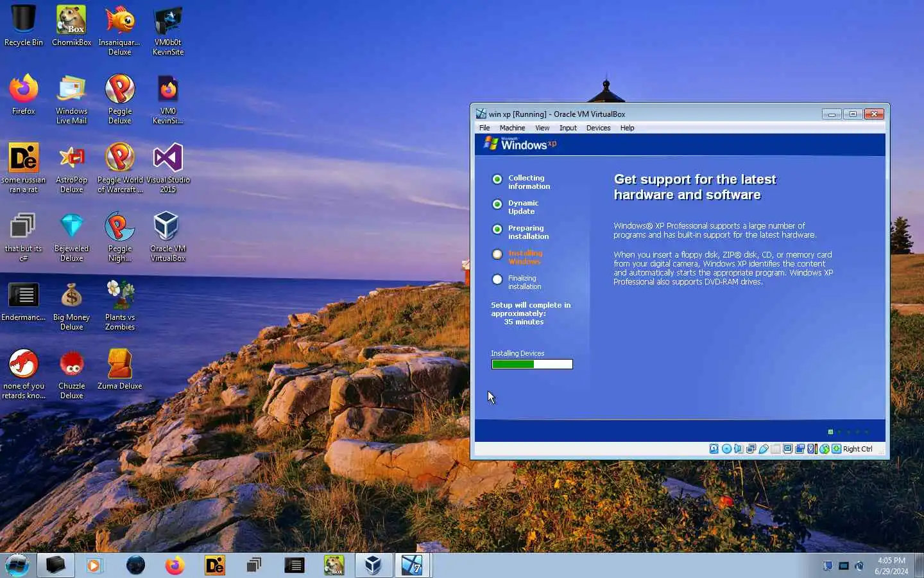This screenshot has height=578, width=924.
Task: Click the Collecting information step indicator
Action: tap(497, 179)
